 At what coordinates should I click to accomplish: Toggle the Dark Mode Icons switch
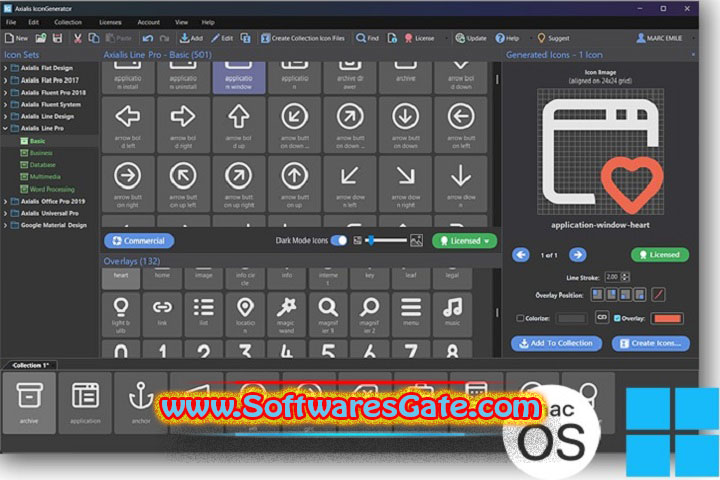click(339, 241)
